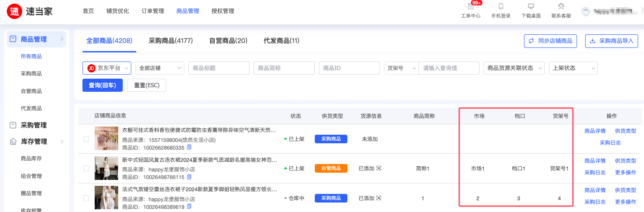
Task: Open 采购日志 for the 法式气质镂空蕾丝 dress
Action: (x=595, y=202)
